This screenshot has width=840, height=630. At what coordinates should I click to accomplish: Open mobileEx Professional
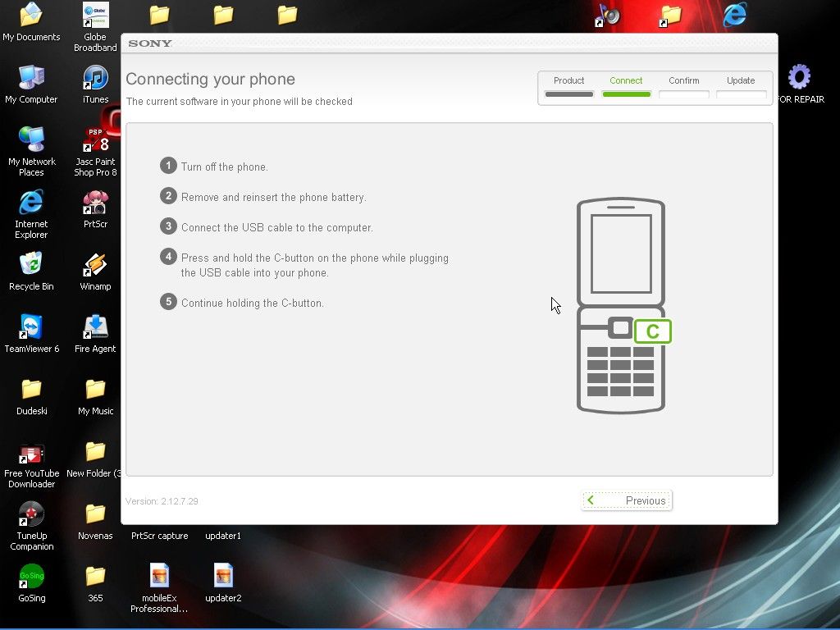coord(158,574)
